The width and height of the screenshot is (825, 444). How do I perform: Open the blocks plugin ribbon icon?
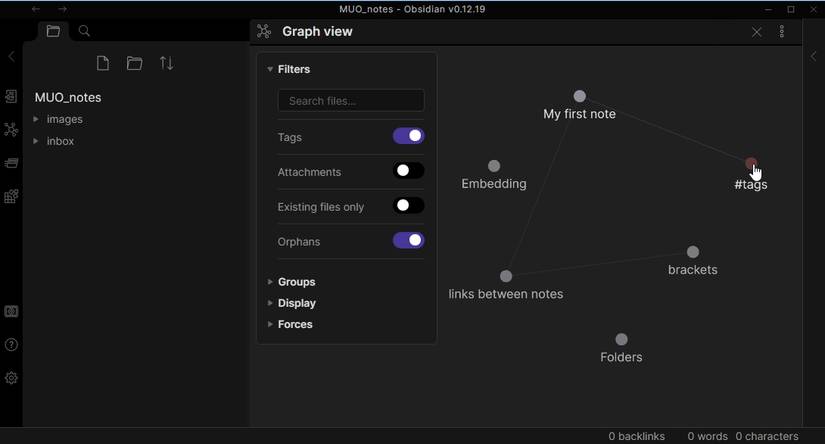[x=11, y=196]
